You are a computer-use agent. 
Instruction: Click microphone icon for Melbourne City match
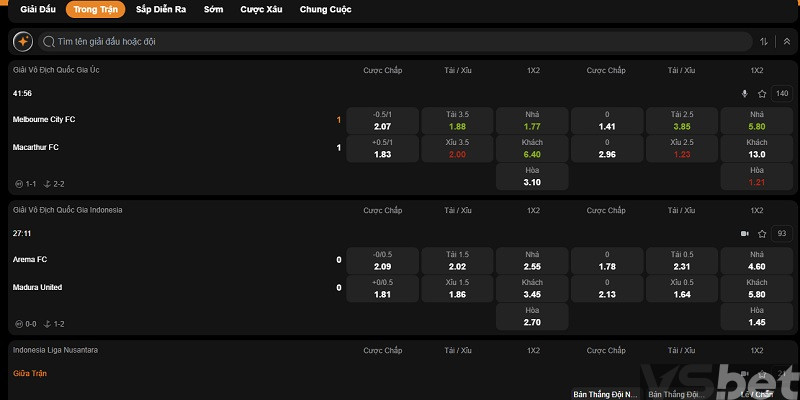point(743,94)
